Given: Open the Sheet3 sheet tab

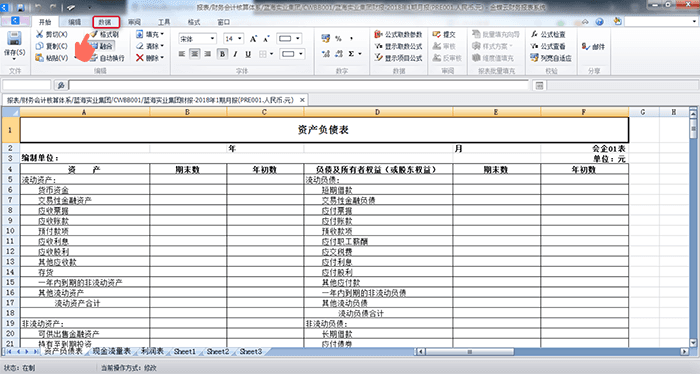Looking at the screenshot, I should pos(250,352).
